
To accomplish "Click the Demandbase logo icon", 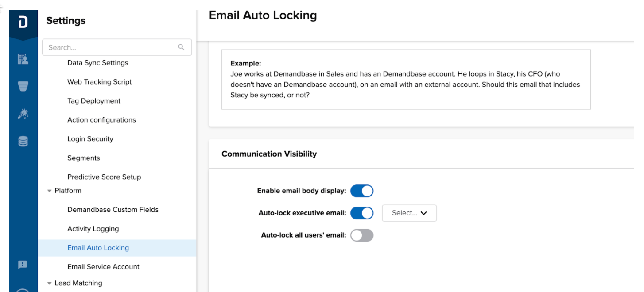I will (x=23, y=23).
